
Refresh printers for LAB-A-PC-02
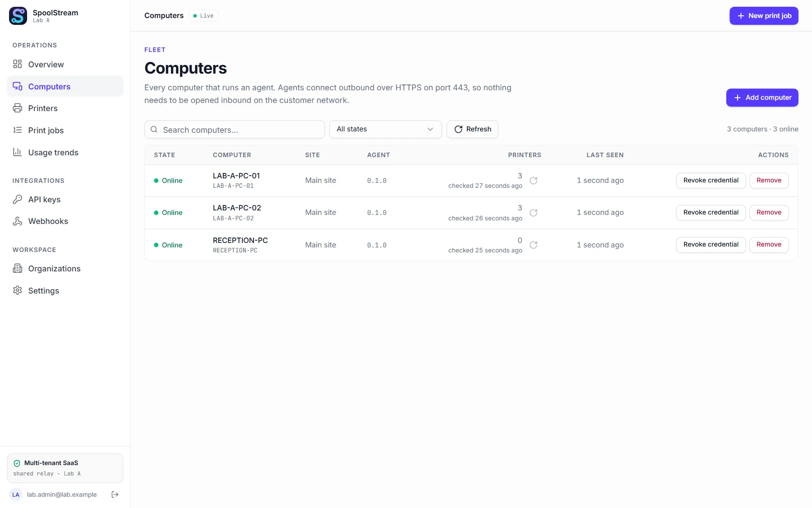[533, 213]
